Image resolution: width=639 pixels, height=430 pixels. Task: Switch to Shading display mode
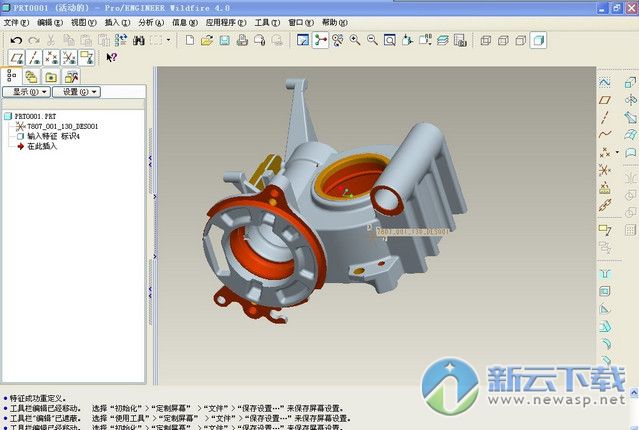point(538,40)
